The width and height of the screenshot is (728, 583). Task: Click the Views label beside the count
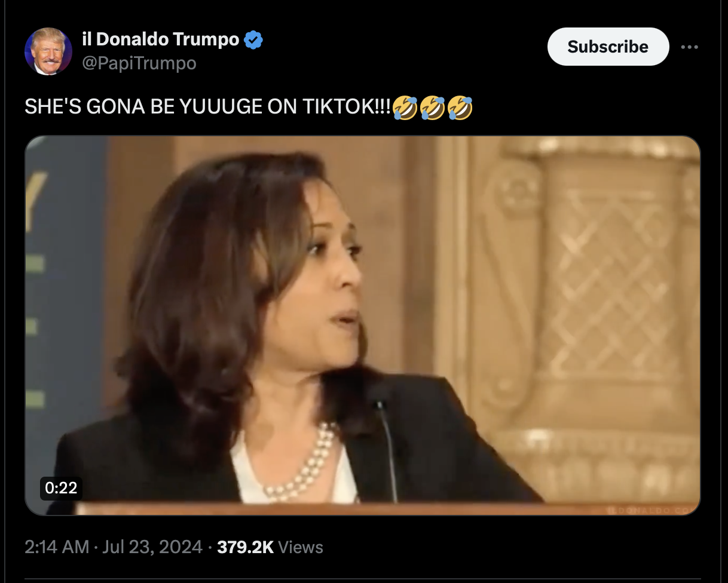click(301, 547)
